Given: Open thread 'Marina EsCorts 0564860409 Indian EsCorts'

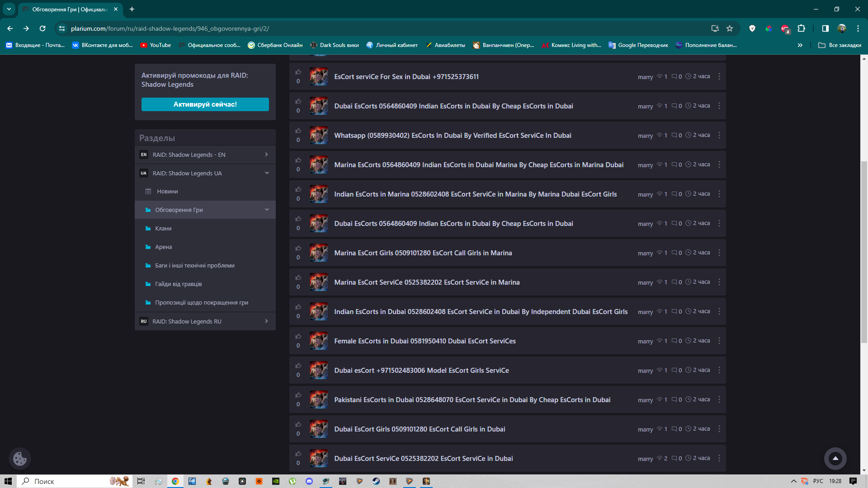Looking at the screenshot, I should coord(479,165).
